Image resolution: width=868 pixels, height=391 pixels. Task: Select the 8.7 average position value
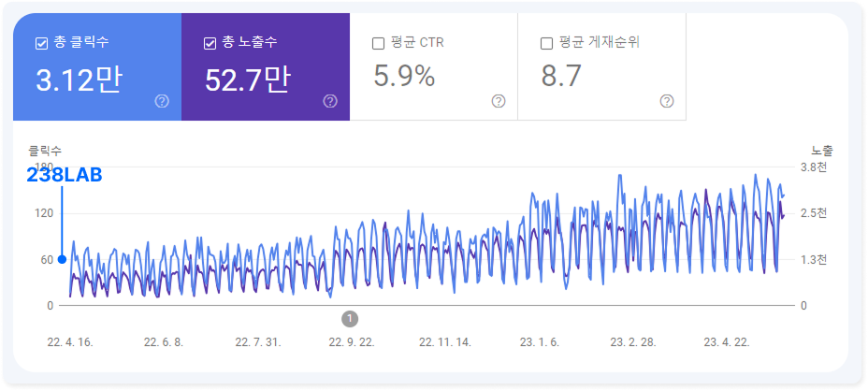click(x=561, y=77)
